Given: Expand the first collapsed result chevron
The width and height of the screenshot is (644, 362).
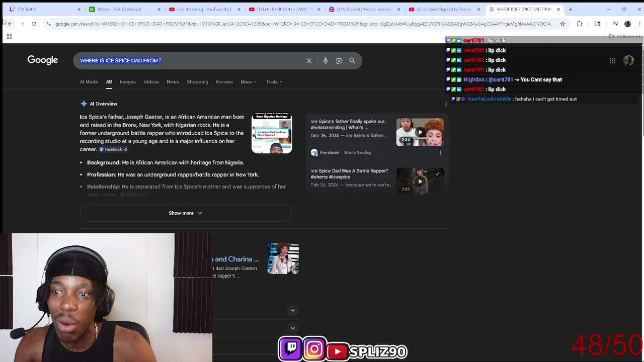Looking at the screenshot, I should pos(292,310).
